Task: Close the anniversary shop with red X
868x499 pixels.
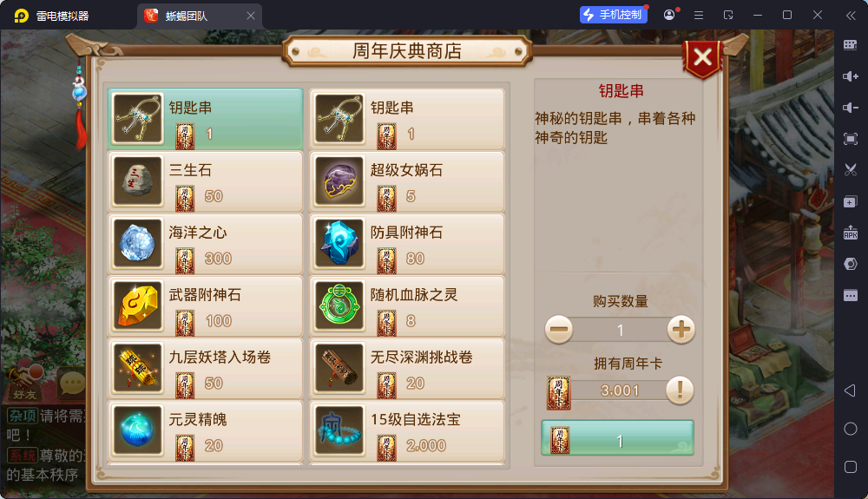Action: [x=703, y=57]
